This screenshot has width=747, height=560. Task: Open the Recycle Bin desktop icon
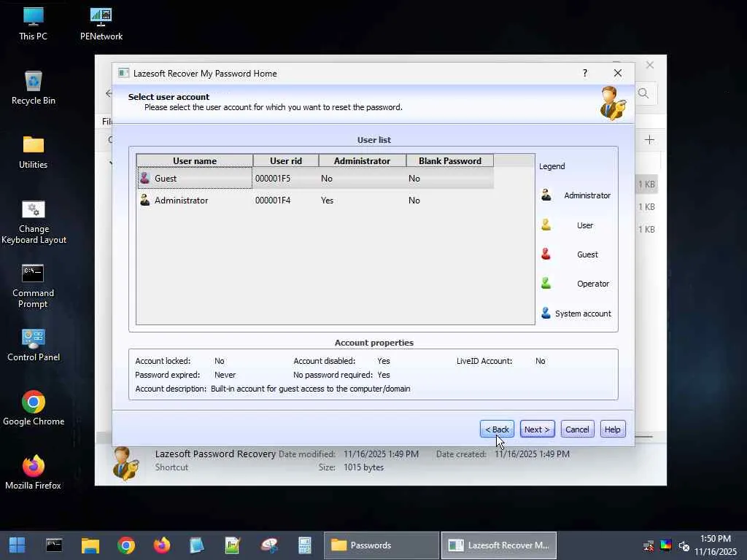[34, 88]
